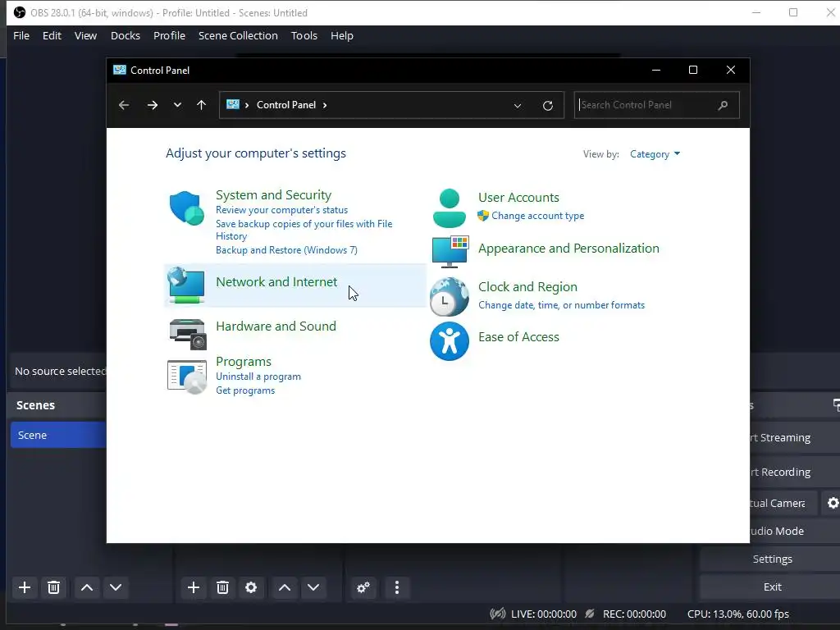Open the OBS Profile menu

(169, 36)
